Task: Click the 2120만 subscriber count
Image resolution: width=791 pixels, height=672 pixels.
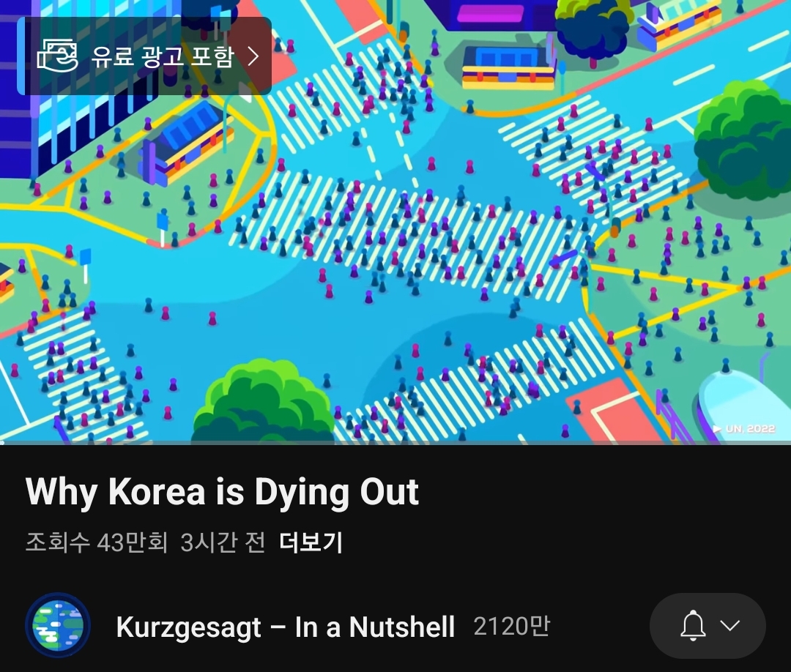Action: pyautogui.click(x=511, y=626)
